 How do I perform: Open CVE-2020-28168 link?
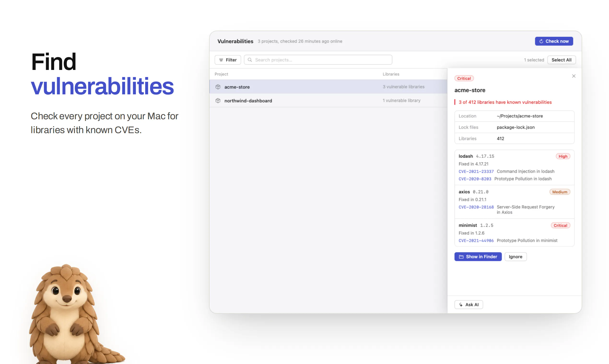click(x=476, y=207)
